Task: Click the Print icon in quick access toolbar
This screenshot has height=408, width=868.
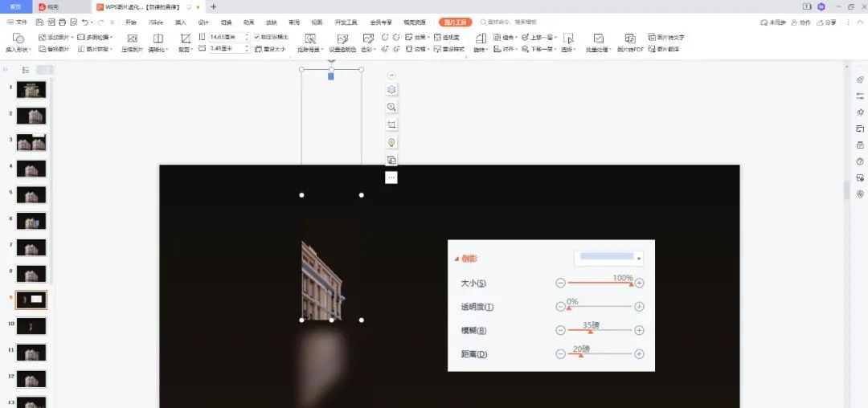Action: [62, 22]
